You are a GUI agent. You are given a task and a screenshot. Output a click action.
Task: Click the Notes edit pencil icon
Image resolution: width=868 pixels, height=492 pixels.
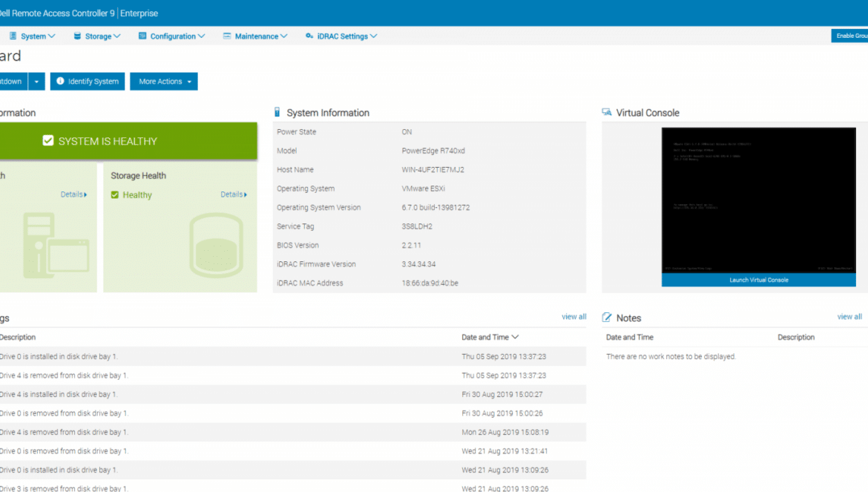pos(607,318)
